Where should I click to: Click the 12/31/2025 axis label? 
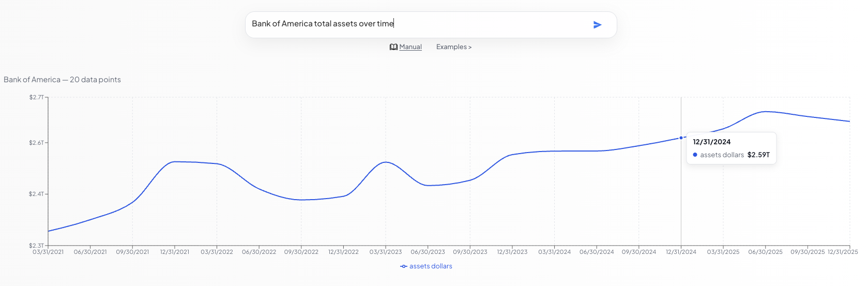pyautogui.click(x=843, y=252)
